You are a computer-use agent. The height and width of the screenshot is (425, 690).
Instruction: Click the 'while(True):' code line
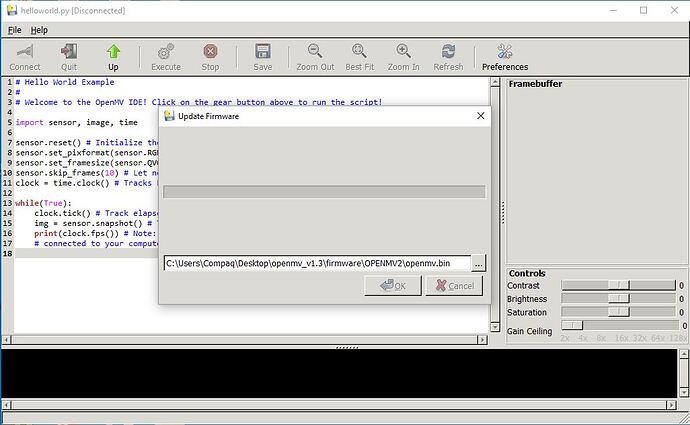pyautogui.click(x=43, y=203)
